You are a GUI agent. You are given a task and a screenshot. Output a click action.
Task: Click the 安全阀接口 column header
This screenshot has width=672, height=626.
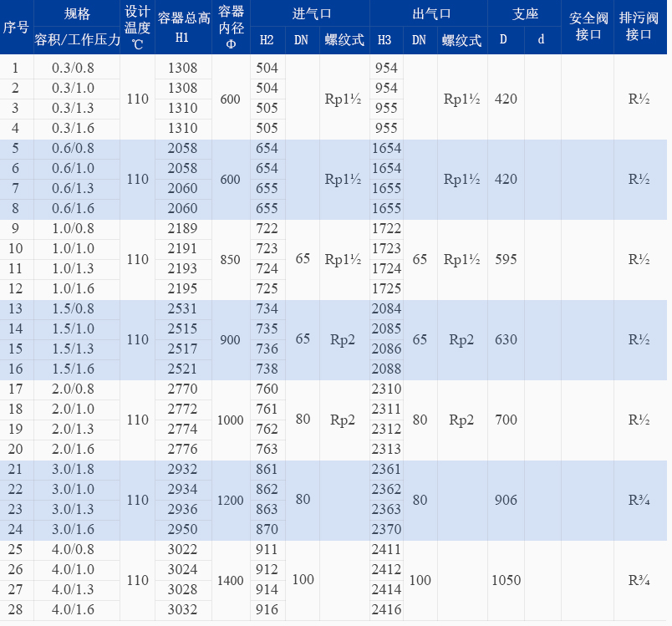tap(587, 28)
